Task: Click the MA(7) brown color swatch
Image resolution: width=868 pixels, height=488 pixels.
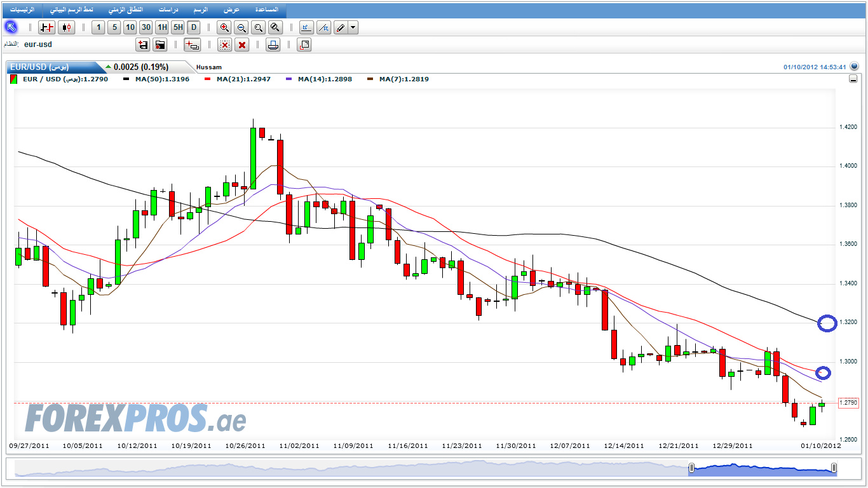Action: point(371,79)
